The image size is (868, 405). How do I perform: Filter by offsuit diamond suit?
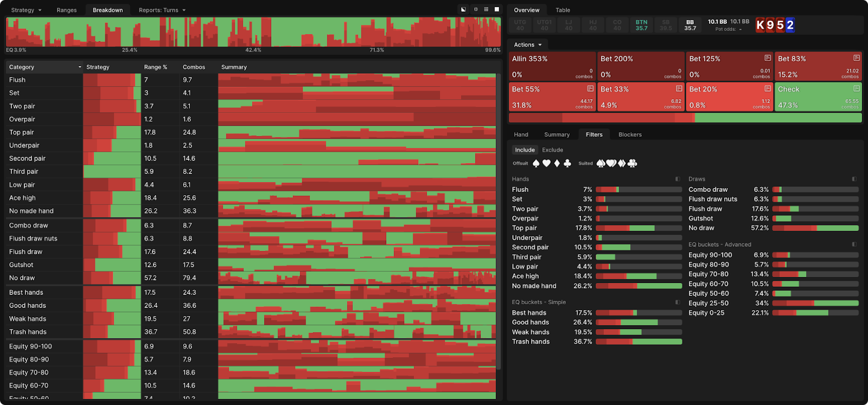click(x=557, y=163)
